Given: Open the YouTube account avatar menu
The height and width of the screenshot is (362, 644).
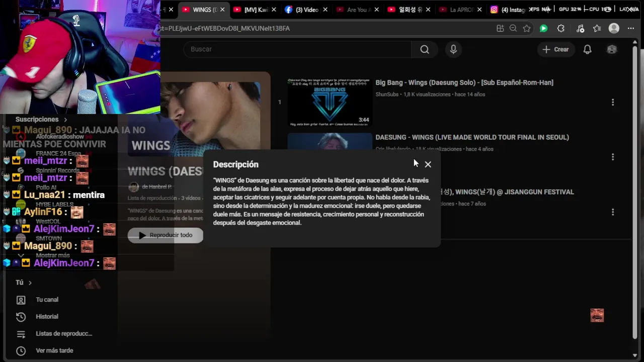Looking at the screenshot, I should (x=612, y=49).
